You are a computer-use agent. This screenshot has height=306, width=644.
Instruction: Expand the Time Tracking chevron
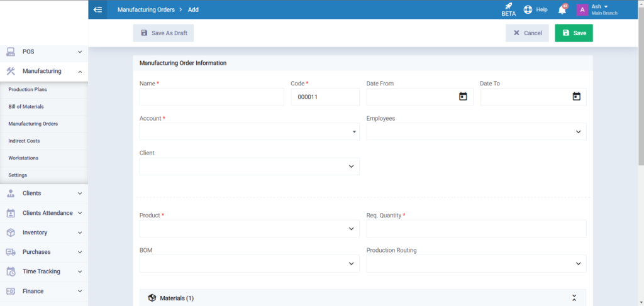(80, 271)
